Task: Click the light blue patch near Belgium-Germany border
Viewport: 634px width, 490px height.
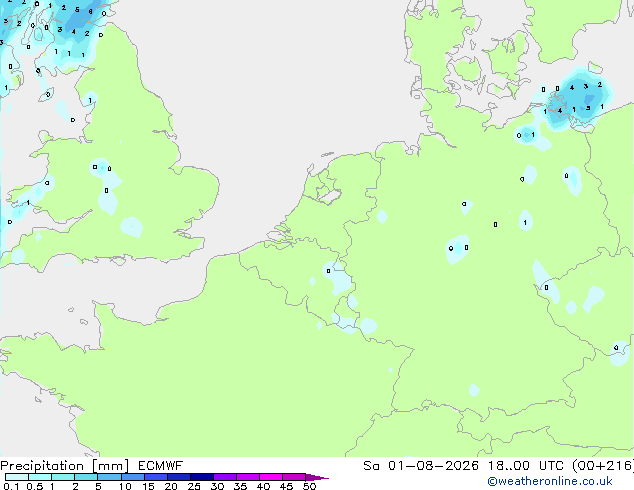Action: coord(339,279)
